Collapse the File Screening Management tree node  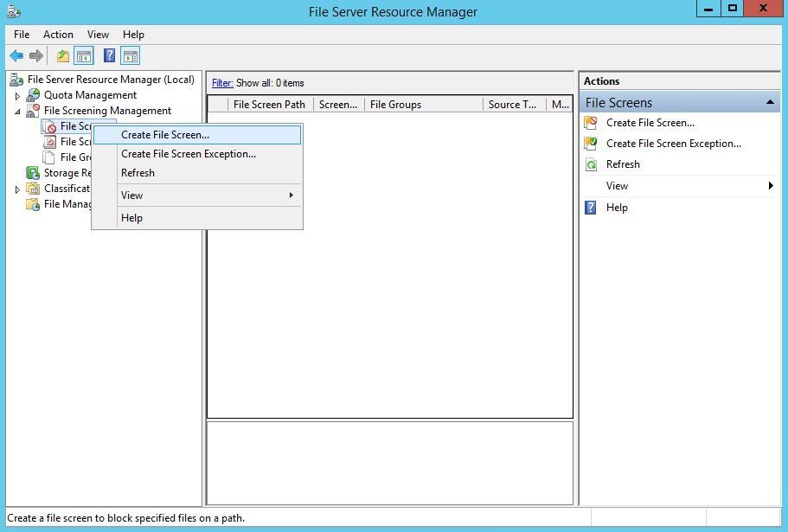17,111
